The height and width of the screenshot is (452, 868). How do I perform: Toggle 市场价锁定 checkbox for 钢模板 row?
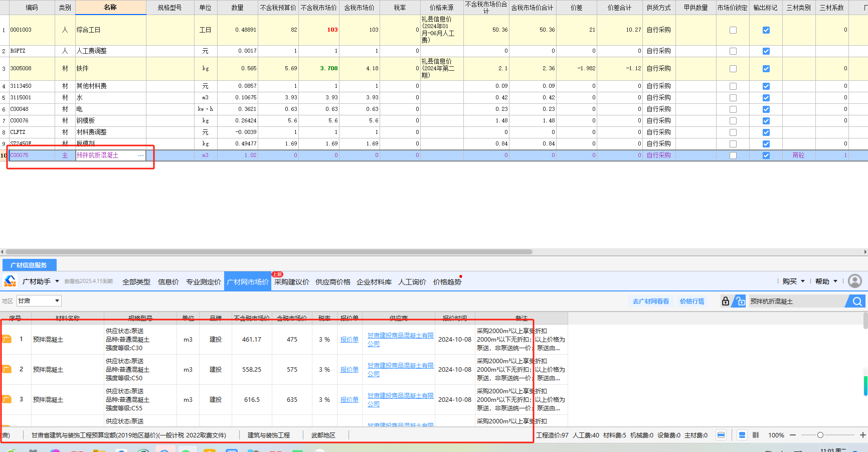coord(733,121)
